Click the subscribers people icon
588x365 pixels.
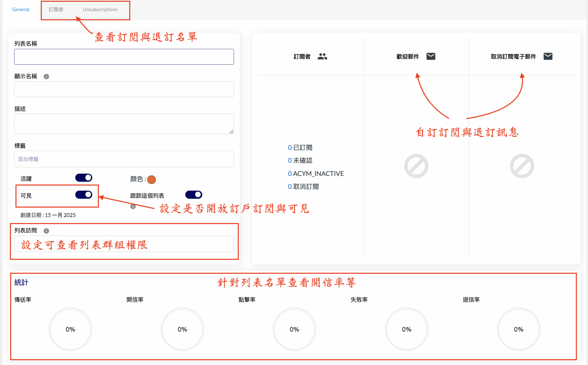[322, 56]
